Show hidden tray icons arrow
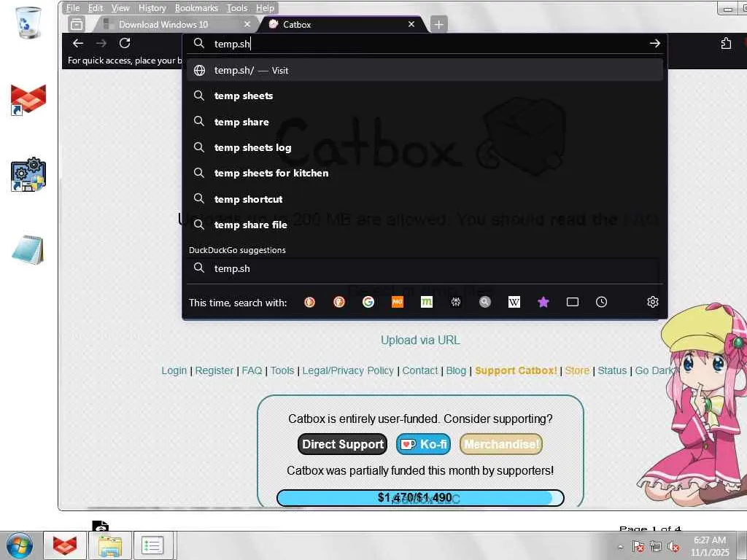This screenshot has width=747, height=560. tap(620, 547)
